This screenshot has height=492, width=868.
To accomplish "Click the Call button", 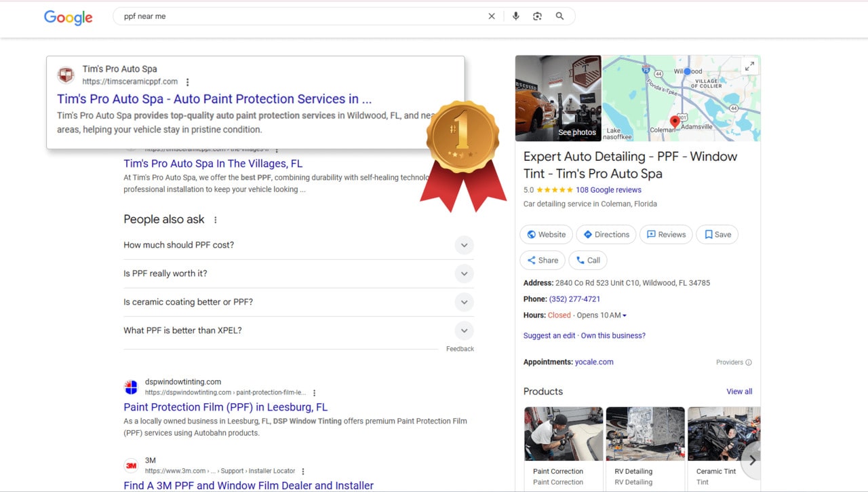I will tap(588, 261).
